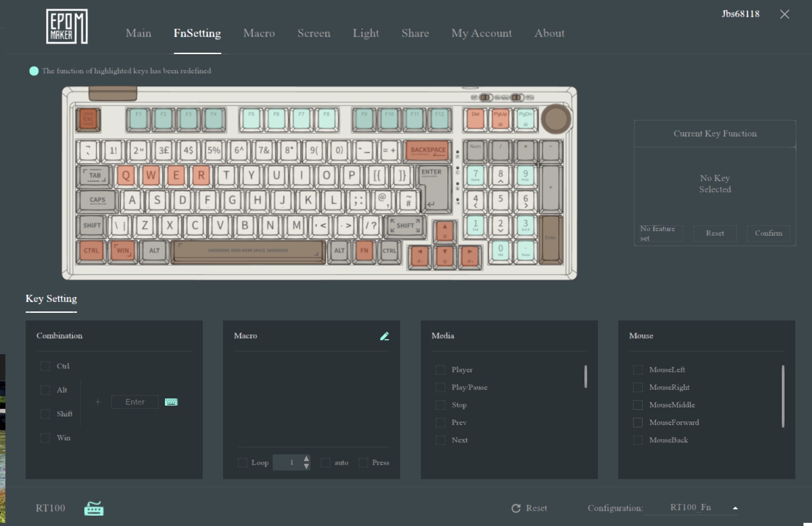Click the keyboard device icon next to RT100
This screenshot has width=812, height=526.
(94, 508)
